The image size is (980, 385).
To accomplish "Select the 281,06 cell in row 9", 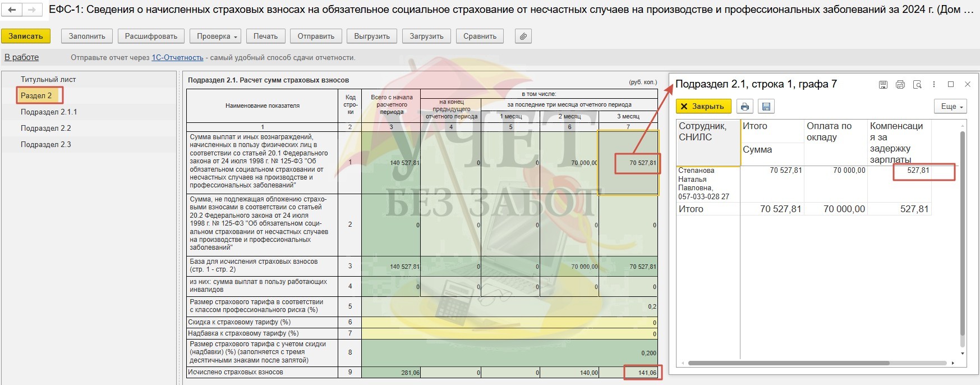I will pos(391,373).
